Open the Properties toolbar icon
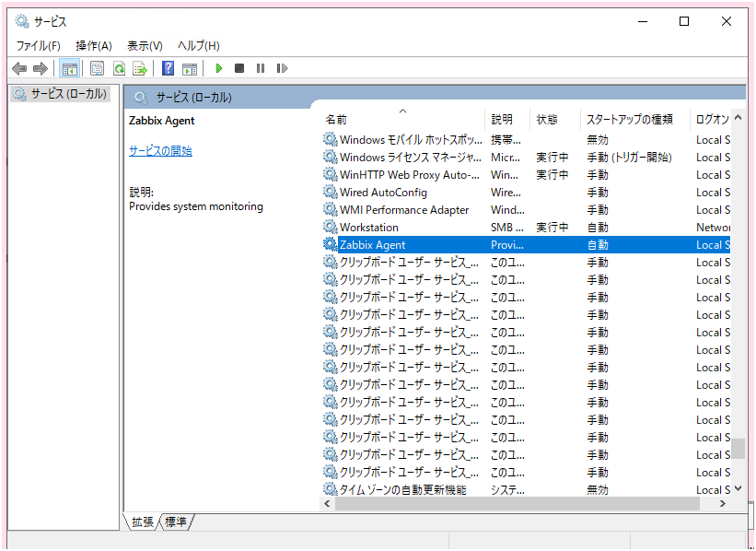The image size is (756, 551). 97,68
